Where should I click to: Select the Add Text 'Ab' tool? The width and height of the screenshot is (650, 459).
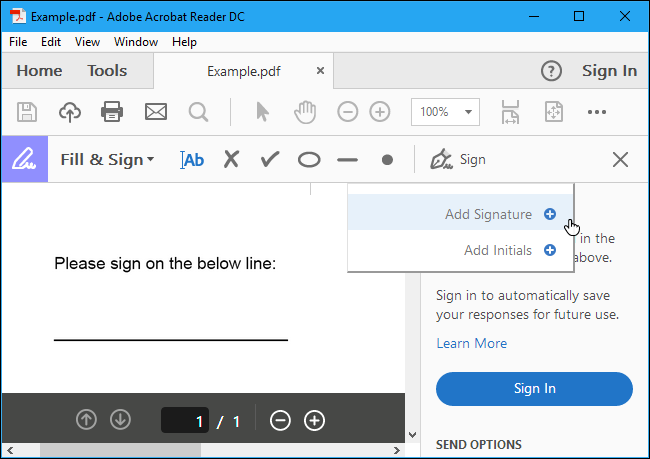point(192,160)
